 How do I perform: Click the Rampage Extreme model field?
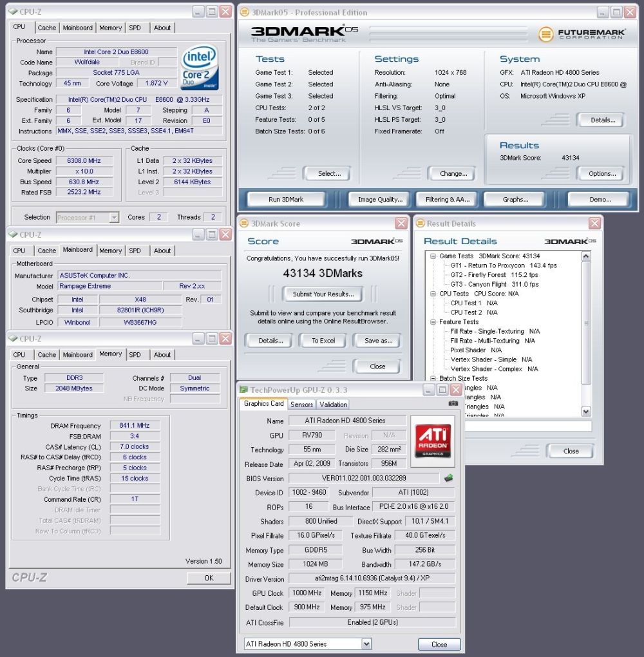click(109, 286)
